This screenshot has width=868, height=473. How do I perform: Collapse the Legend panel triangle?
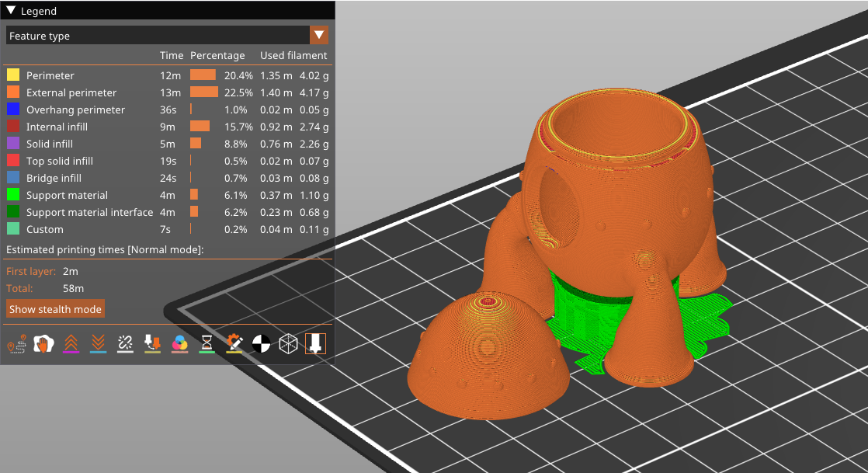click(11, 11)
